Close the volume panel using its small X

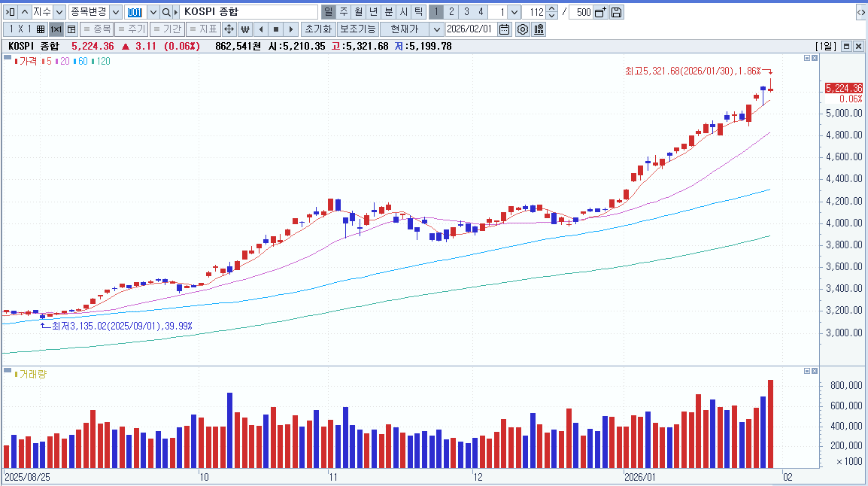(815, 371)
